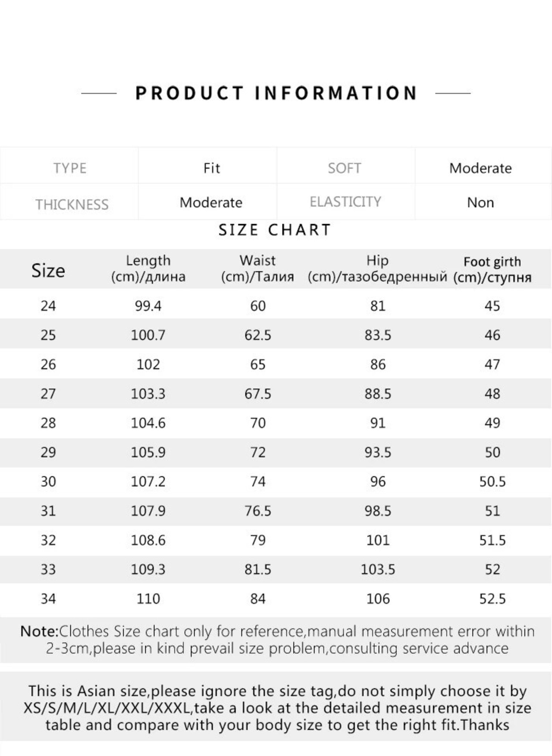This screenshot has width=552, height=756.
Task: Click the TYPE label cell
Action: pyautogui.click(x=70, y=168)
